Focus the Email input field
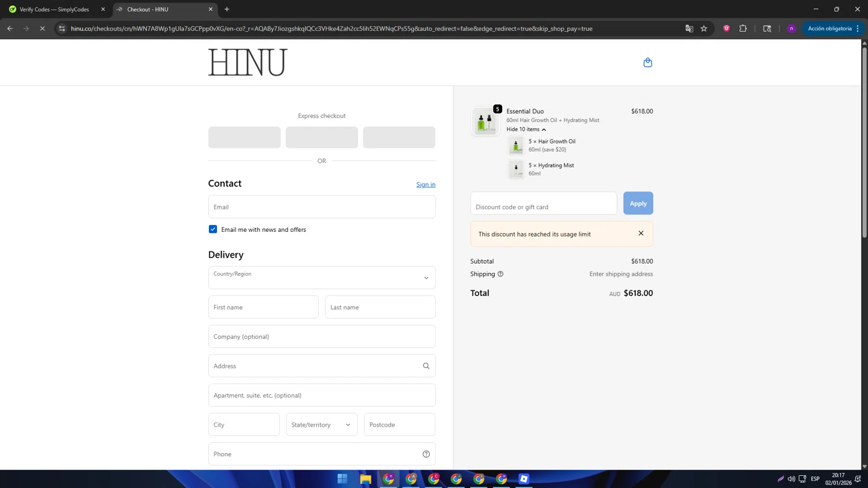The width and height of the screenshot is (868, 488). [x=322, y=207]
